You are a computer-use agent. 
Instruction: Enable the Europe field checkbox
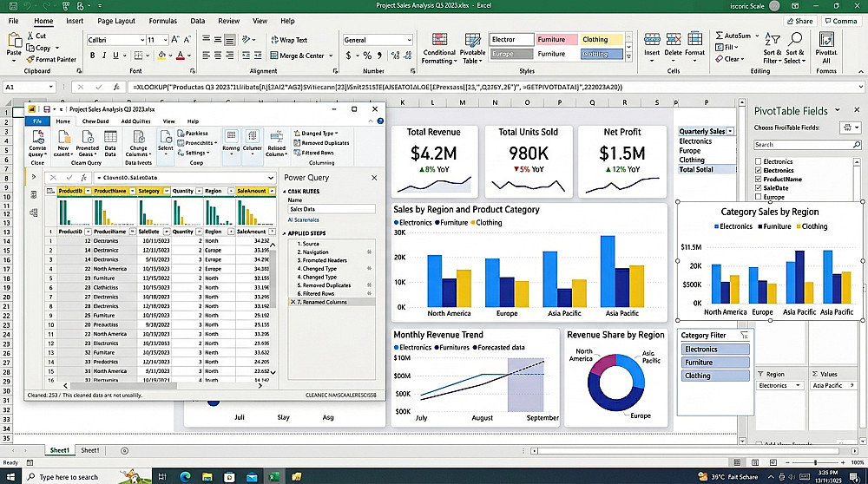pyautogui.click(x=759, y=197)
